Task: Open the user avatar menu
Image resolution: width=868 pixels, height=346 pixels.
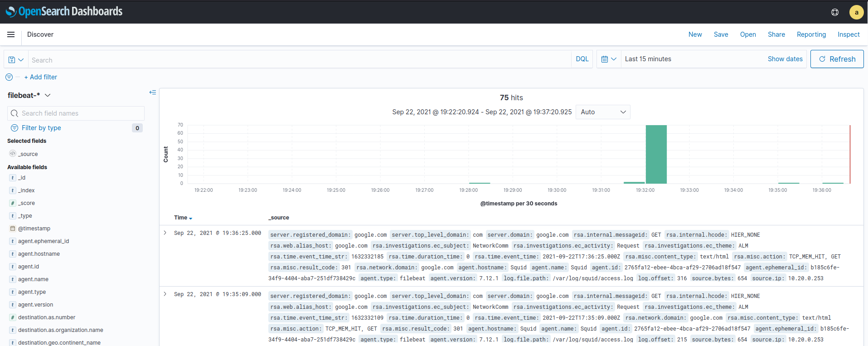Action: pyautogui.click(x=856, y=12)
